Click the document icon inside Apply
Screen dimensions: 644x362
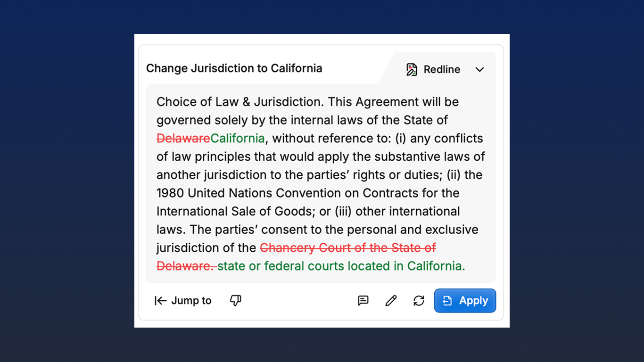pos(447,301)
